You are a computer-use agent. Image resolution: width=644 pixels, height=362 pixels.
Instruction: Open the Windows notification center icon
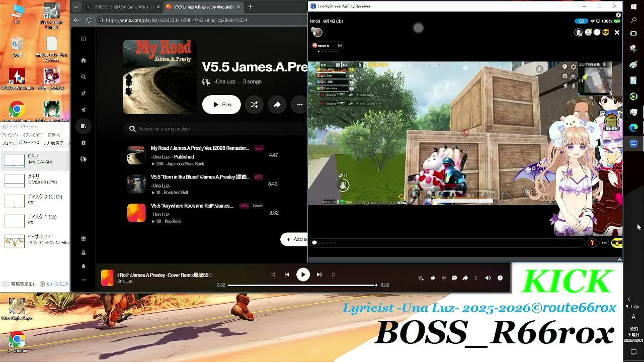pos(633,352)
